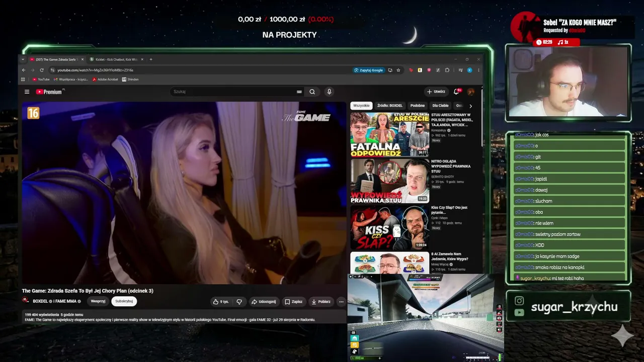644x362 pixels.
Task: Open the YouTube guide hamburger menu
Action: pos(27,92)
